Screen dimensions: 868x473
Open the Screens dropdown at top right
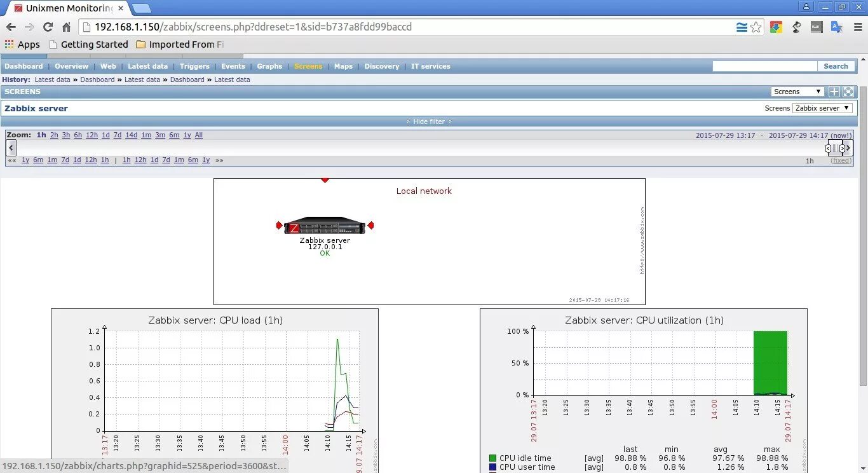click(x=797, y=91)
